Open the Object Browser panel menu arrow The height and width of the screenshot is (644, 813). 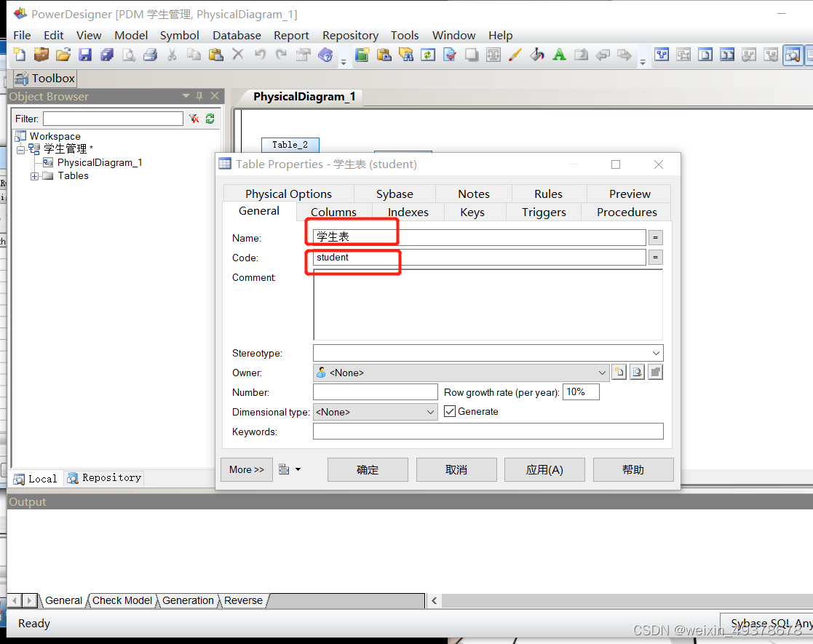[186, 96]
